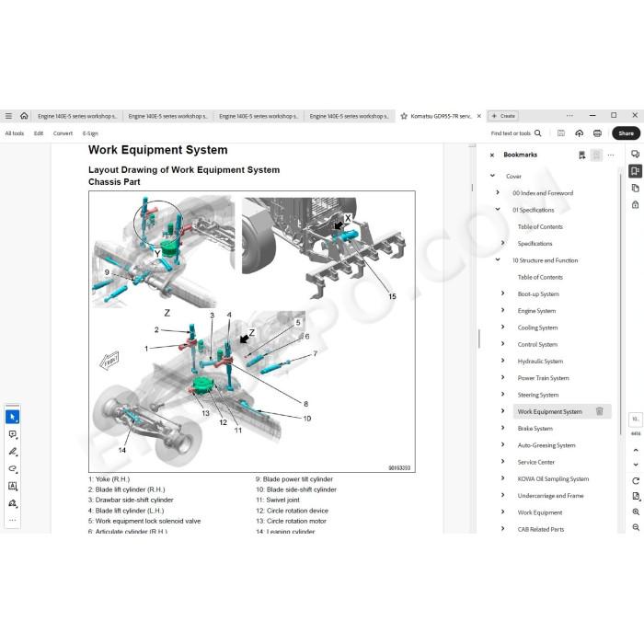The image size is (644, 644).
Task: Star the Komatsu GD955-7R tab
Action: (404, 116)
